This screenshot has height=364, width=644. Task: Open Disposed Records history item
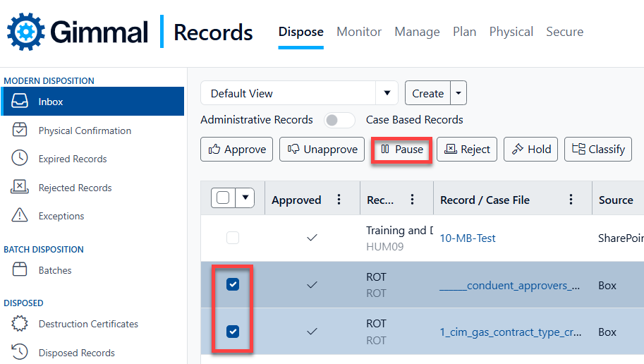76,353
